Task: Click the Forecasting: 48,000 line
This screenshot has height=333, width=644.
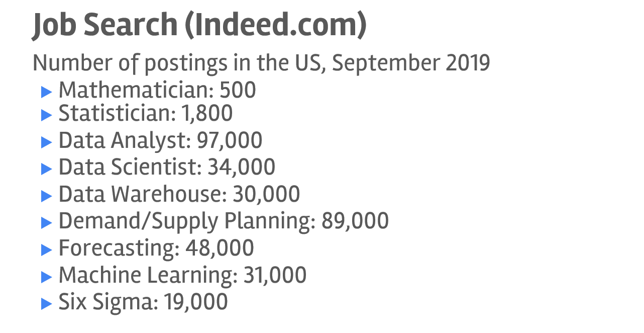Action: [156, 248]
